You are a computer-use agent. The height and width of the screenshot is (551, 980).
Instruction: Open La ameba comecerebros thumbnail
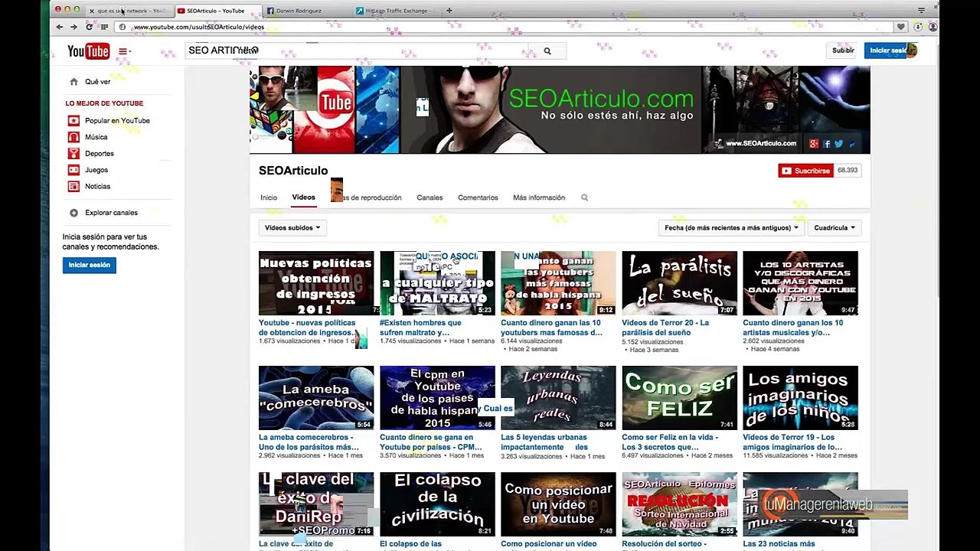tap(316, 398)
